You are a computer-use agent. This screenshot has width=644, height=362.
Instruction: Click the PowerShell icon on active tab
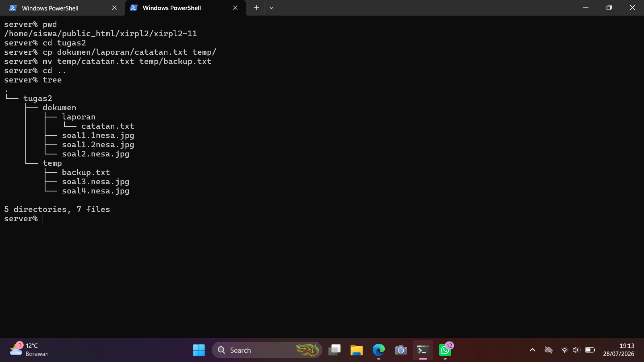coord(134,8)
